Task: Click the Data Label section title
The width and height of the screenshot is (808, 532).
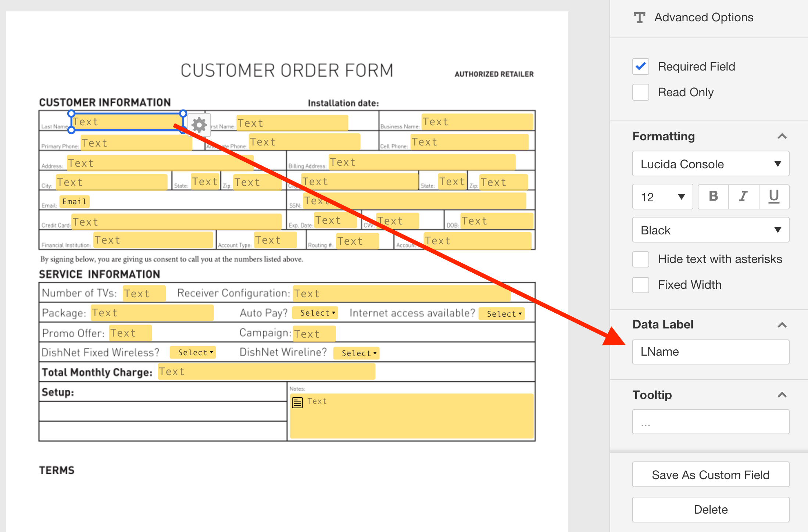Action: pos(663,324)
